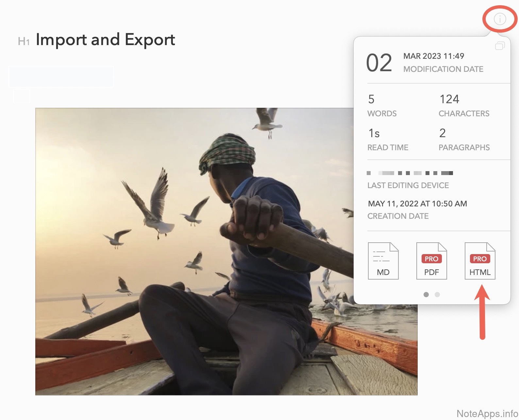Click the copy icon in info panel
Viewport: 519px width, 420px height.
click(500, 46)
